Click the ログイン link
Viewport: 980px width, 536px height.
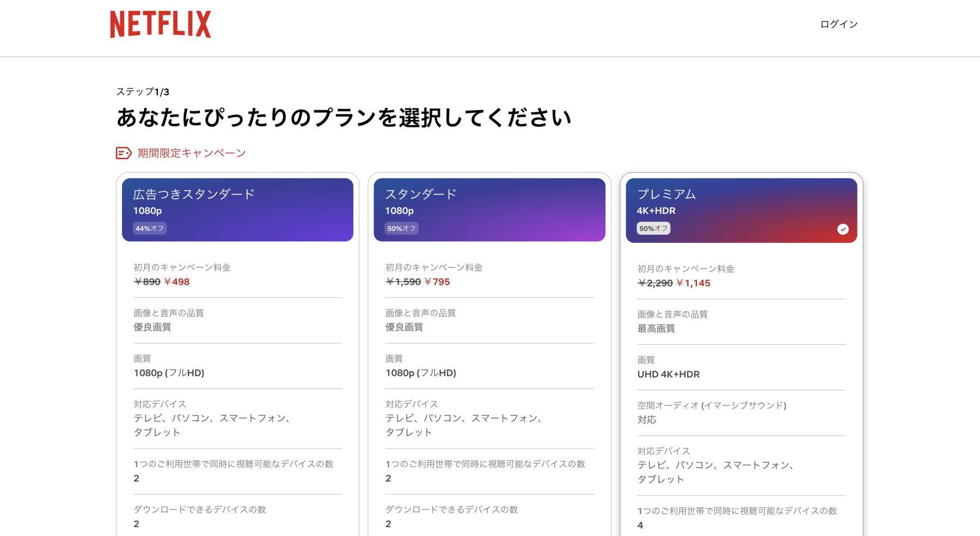pos(838,24)
